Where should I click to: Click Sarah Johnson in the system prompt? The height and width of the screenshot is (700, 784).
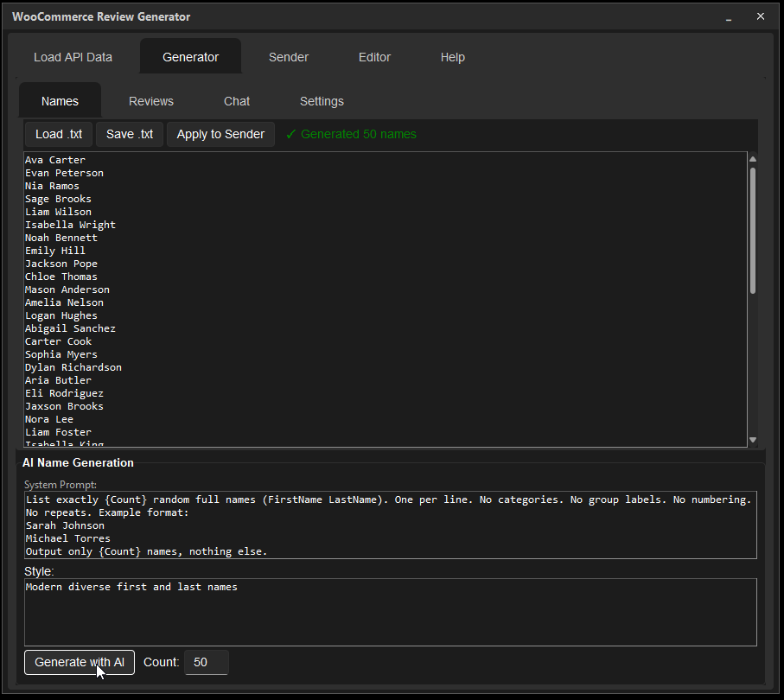(65, 526)
